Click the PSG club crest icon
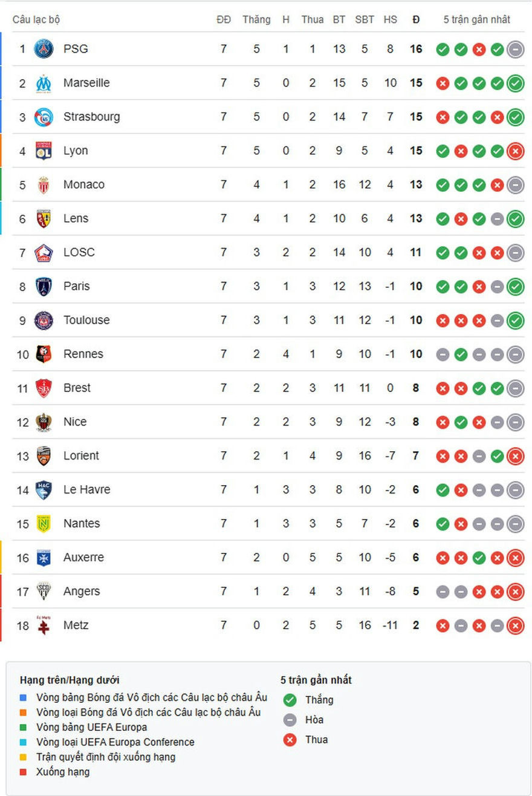 [44, 49]
